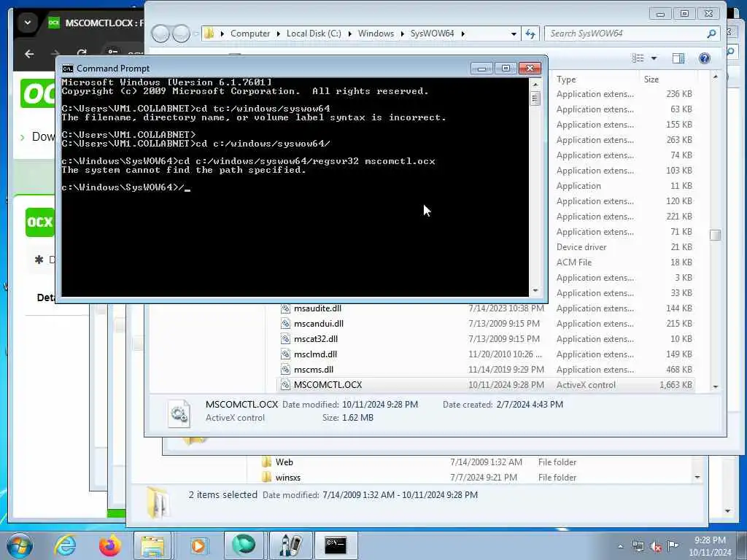Screen dimensions: 747x560
Task: Click Command Prompt scrollbar up arrow
Action: click(x=535, y=85)
